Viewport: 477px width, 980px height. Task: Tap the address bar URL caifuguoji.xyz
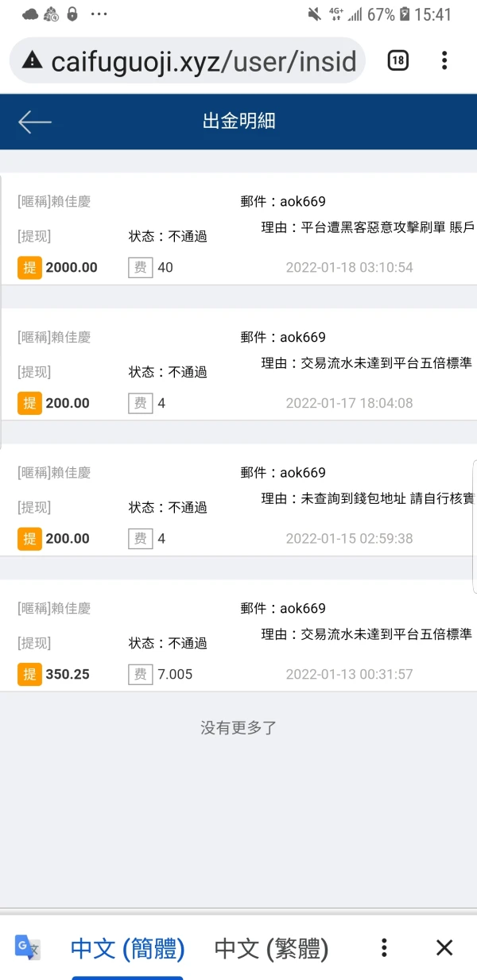[x=208, y=60]
